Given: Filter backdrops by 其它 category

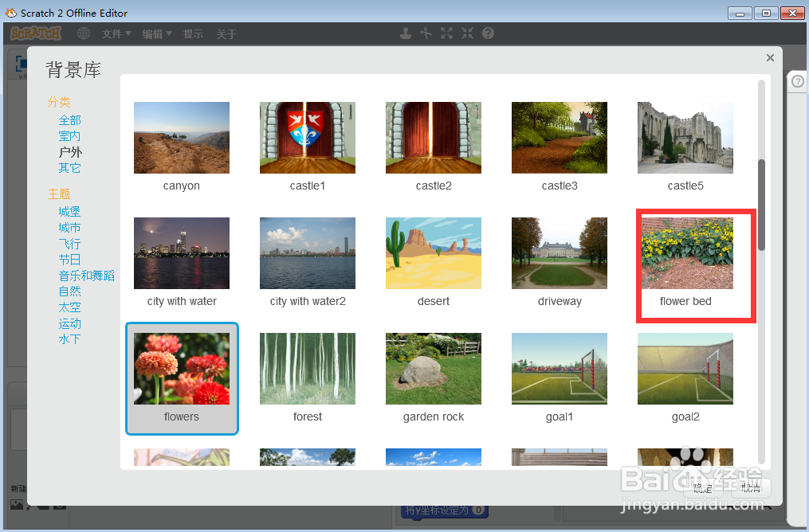Looking at the screenshot, I should pos(69,168).
